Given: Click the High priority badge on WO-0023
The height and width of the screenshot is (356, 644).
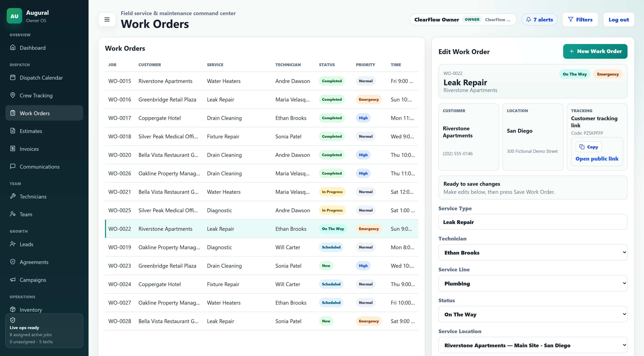Looking at the screenshot, I should [x=363, y=266].
